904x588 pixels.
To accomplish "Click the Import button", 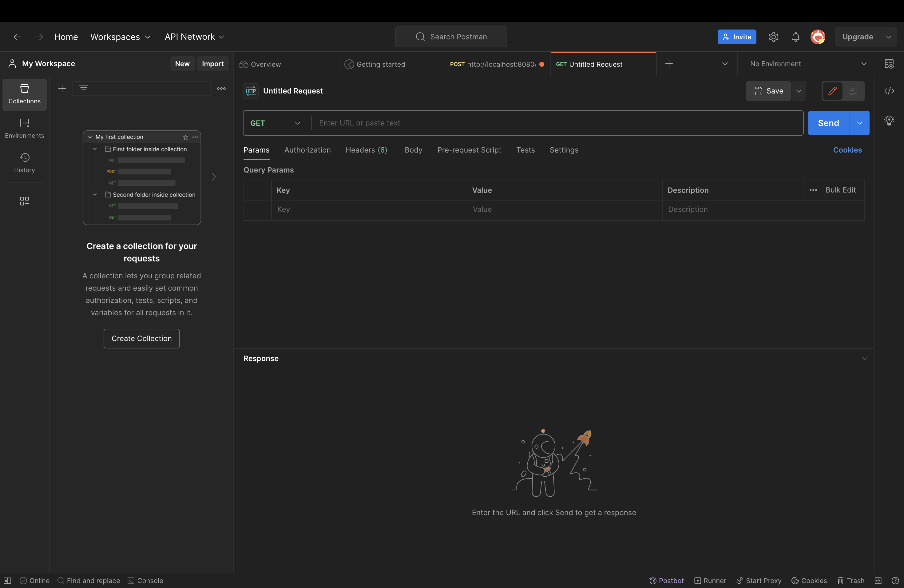I will coord(213,64).
